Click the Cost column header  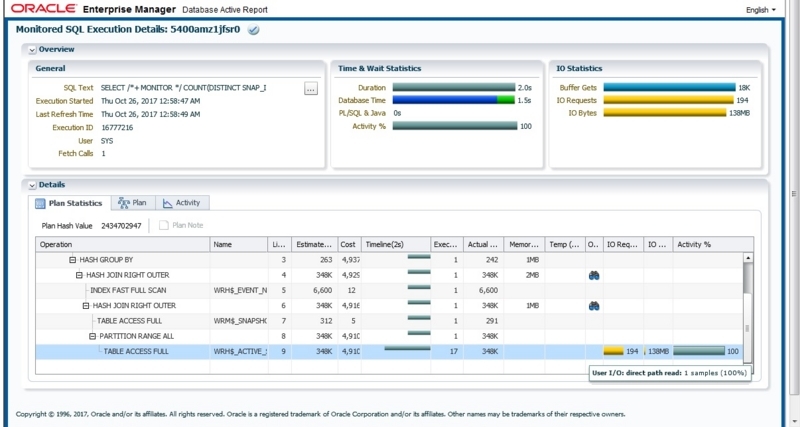(x=349, y=244)
